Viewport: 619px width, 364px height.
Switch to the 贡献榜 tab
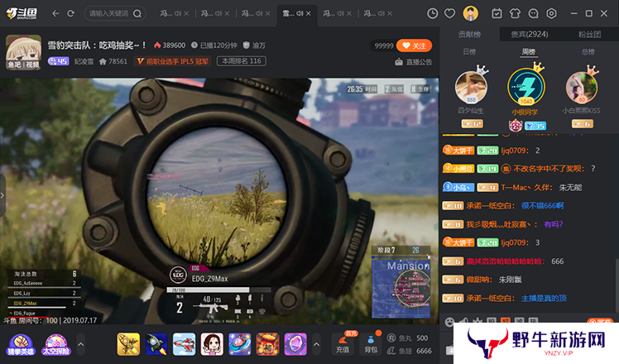pyautogui.click(x=469, y=35)
